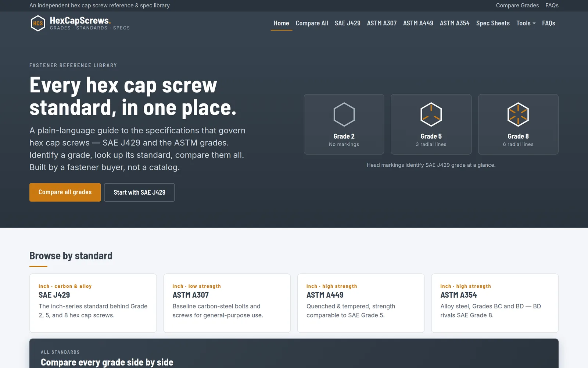Click the 'Inch · low strength' label
Image resolution: width=588 pixels, height=368 pixels.
coord(197,286)
